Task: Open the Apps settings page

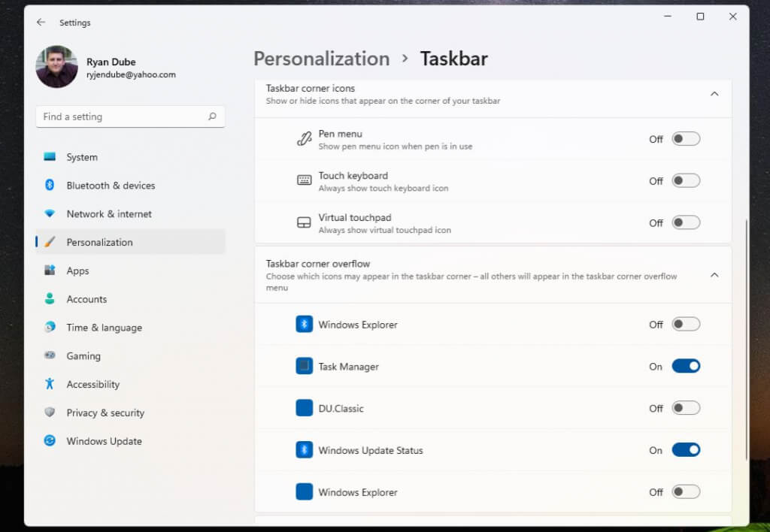Action: [x=77, y=271]
